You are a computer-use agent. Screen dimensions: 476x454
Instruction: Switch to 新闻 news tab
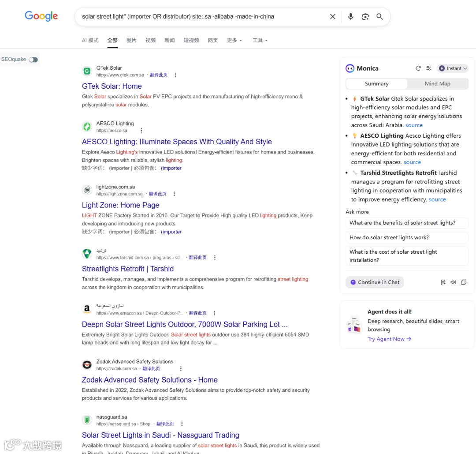click(170, 41)
